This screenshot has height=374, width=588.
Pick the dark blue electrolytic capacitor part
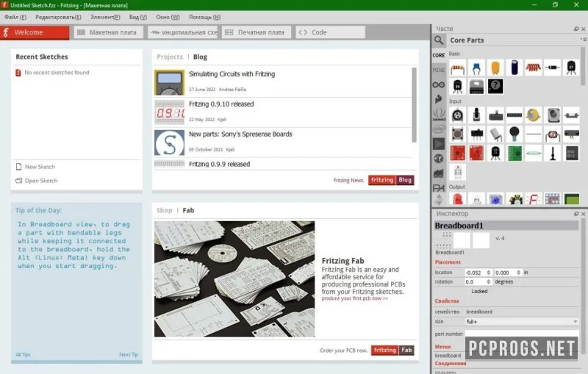click(x=514, y=68)
